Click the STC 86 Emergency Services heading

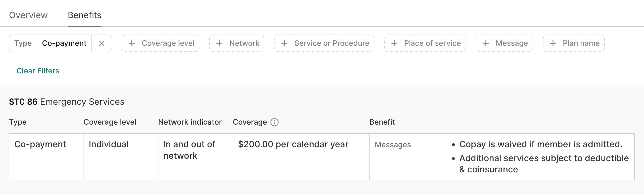point(66,101)
